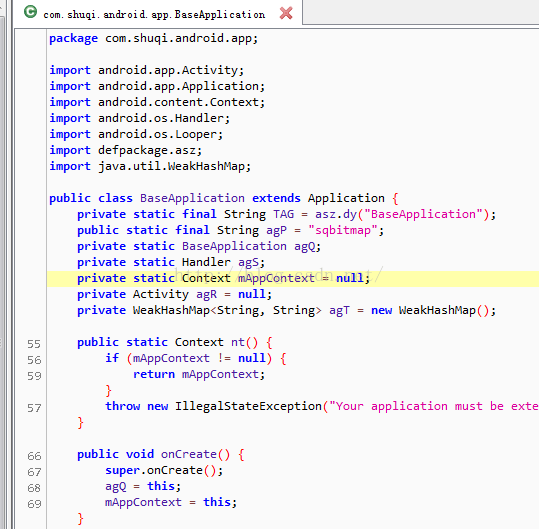Close the BaseApplication tab with red X
The image size is (539, 529).
click(x=286, y=13)
